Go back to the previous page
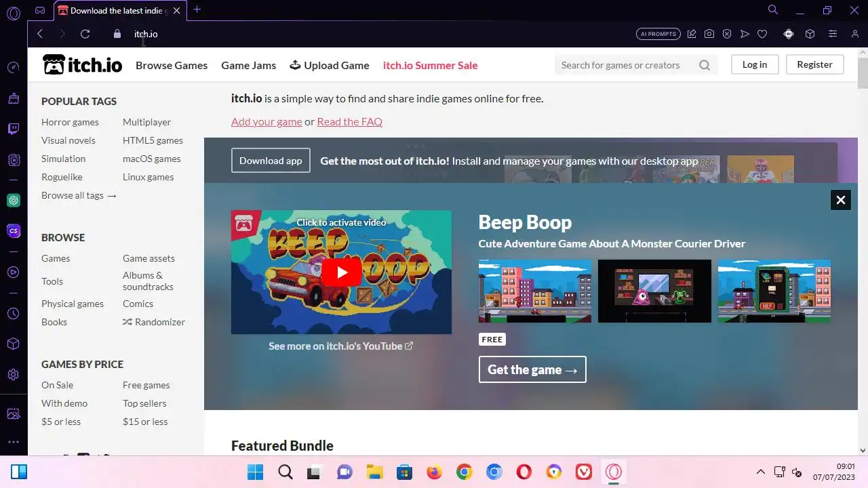868x488 pixels. (x=40, y=34)
